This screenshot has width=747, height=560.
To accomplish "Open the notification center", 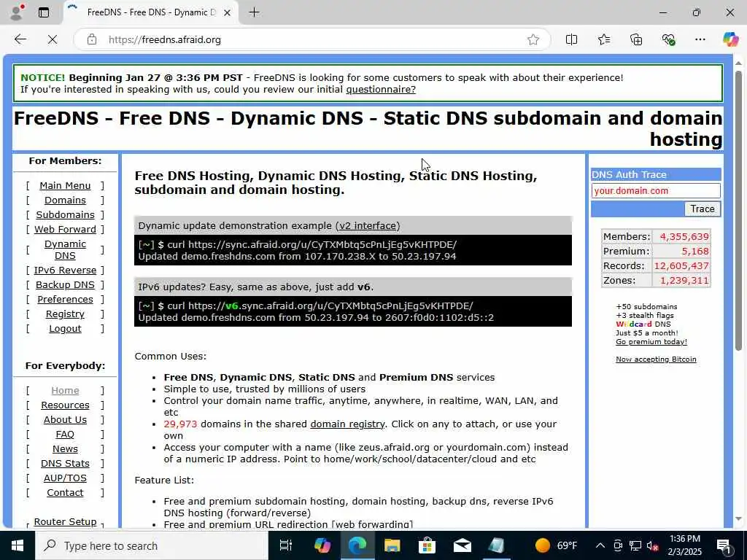I will coord(724,545).
